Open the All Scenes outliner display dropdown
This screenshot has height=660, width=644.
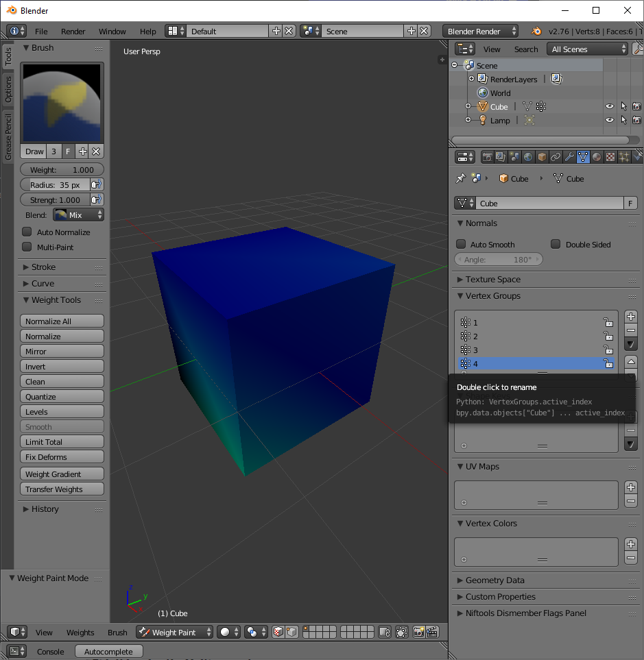pos(588,49)
